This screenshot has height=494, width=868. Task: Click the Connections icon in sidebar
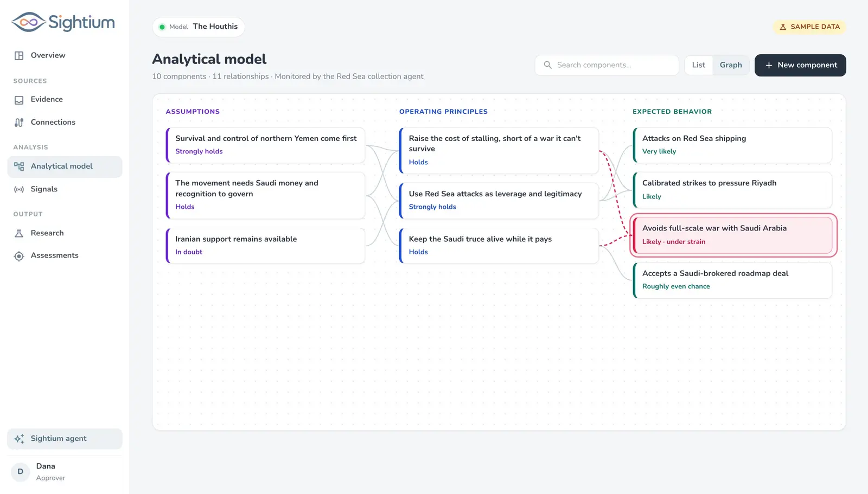(19, 123)
